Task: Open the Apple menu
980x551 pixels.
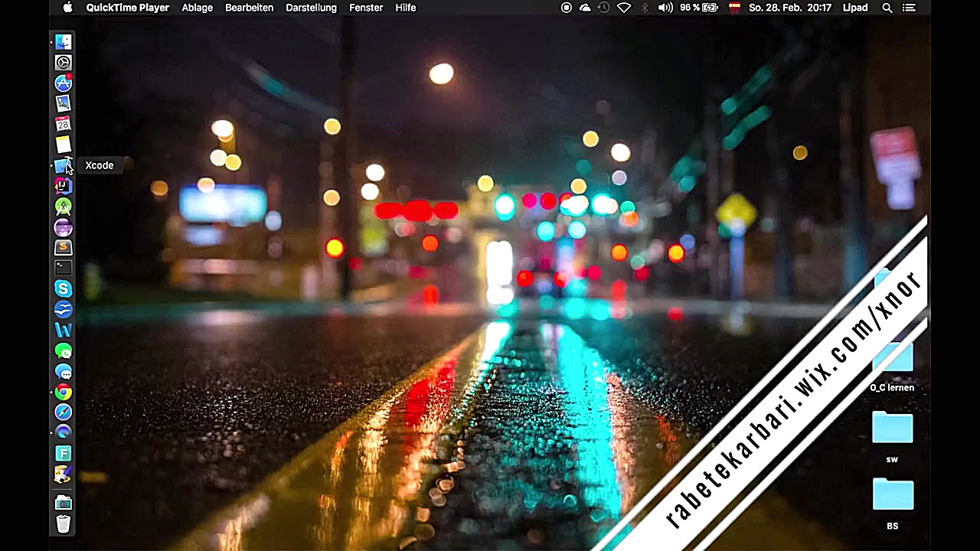Action: [x=67, y=8]
